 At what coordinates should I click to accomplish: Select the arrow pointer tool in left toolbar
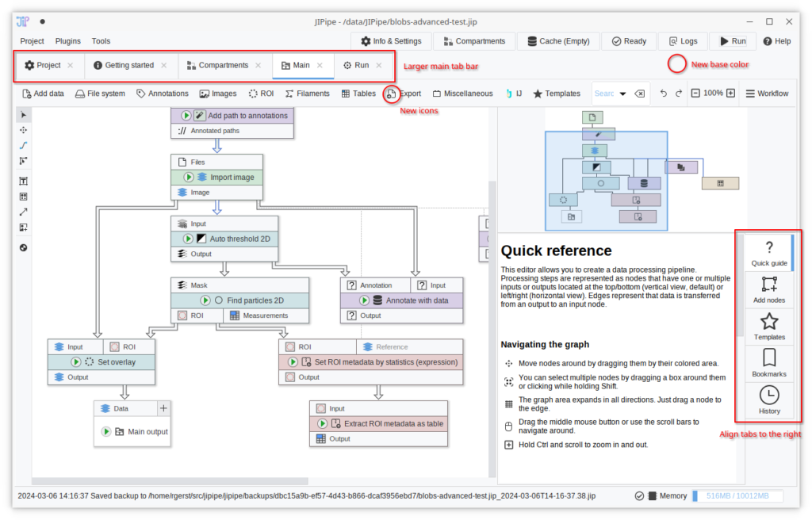[23, 115]
